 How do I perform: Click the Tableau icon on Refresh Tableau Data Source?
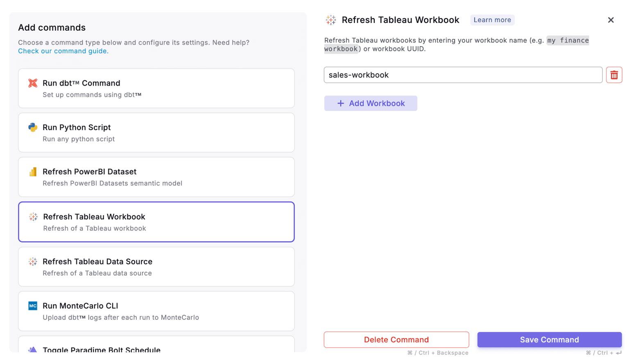click(x=33, y=261)
